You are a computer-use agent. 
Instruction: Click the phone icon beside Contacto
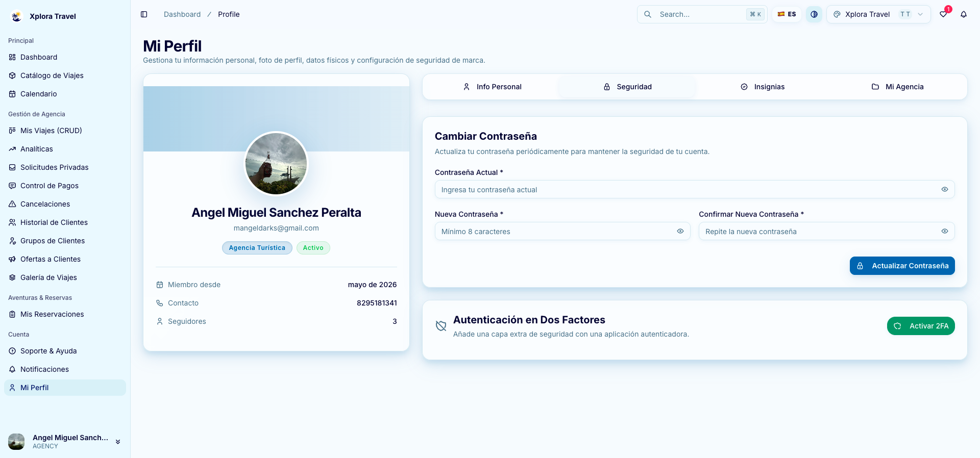point(160,303)
